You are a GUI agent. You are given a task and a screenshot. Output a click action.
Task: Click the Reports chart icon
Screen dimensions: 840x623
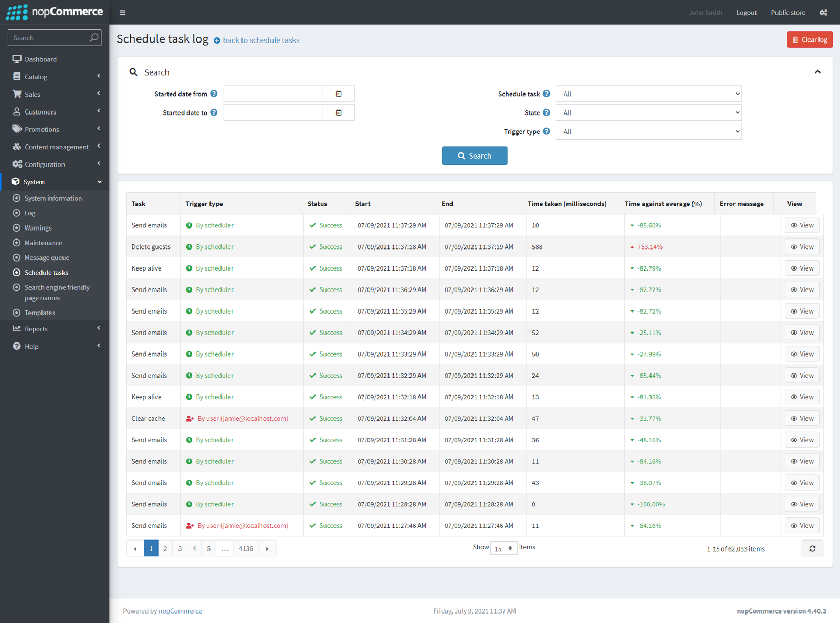pyautogui.click(x=17, y=329)
